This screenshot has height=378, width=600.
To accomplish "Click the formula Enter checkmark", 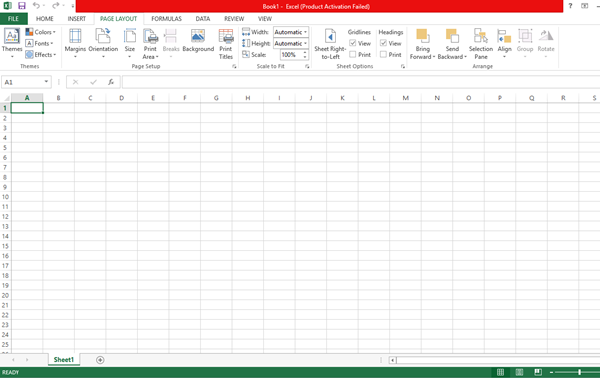I will click(93, 82).
